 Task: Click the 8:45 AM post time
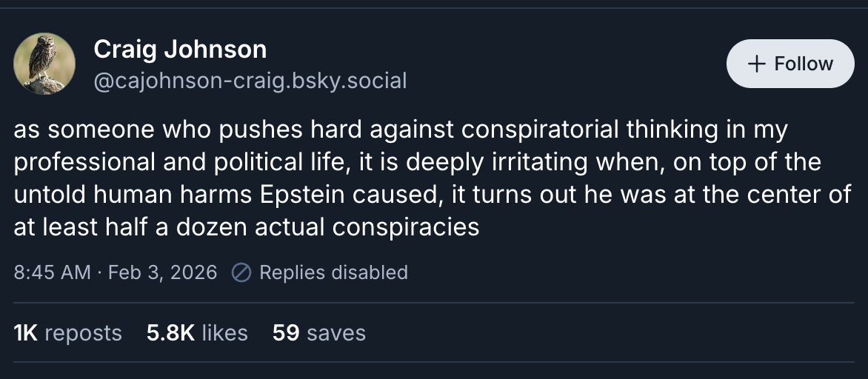coord(52,272)
